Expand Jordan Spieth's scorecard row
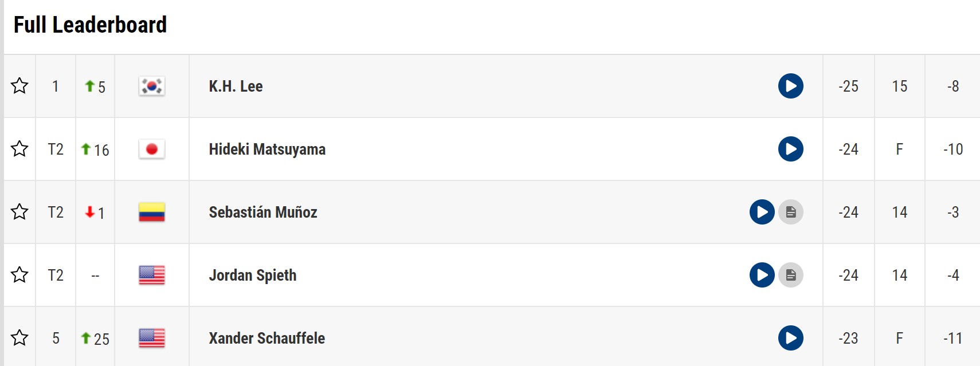980x366 pixels. coord(492,275)
